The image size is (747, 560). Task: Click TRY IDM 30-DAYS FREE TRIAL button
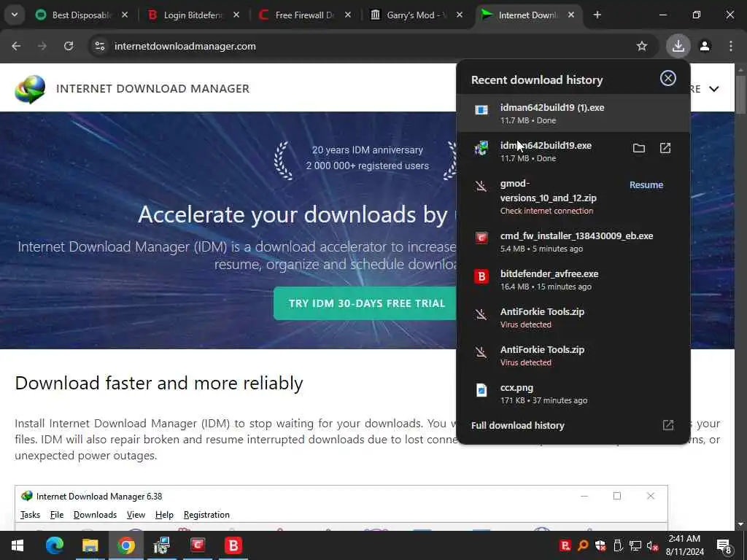coord(366,304)
